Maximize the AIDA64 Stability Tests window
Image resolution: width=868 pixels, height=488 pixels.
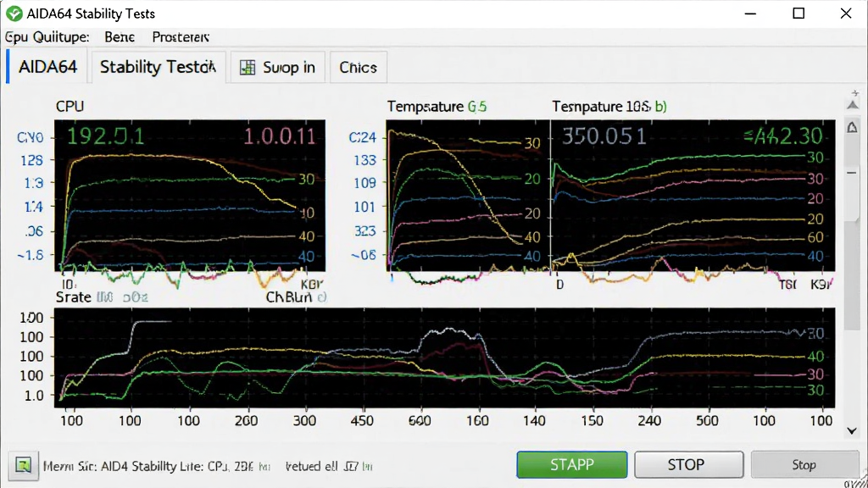click(x=798, y=14)
